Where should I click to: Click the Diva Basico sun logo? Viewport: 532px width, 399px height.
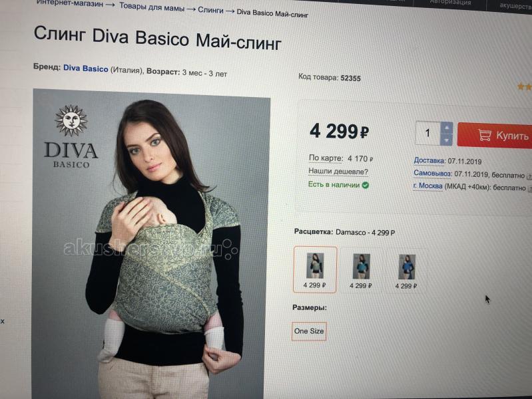(x=71, y=120)
